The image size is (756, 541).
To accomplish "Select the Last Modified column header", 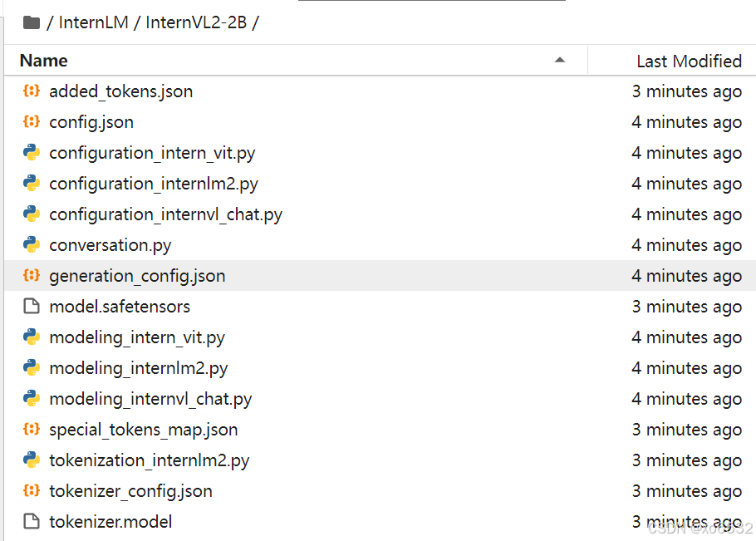I will click(689, 60).
